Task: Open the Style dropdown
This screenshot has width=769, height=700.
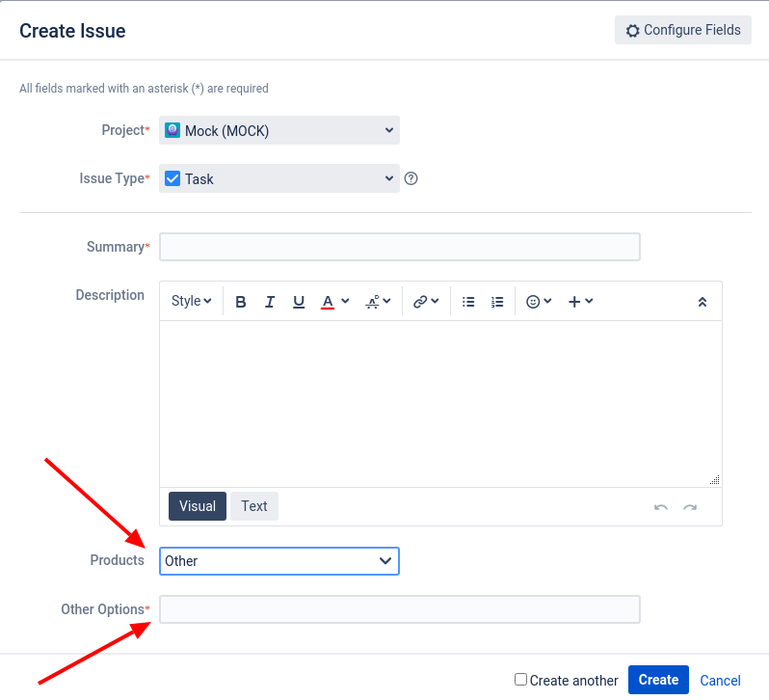Action: coord(191,301)
